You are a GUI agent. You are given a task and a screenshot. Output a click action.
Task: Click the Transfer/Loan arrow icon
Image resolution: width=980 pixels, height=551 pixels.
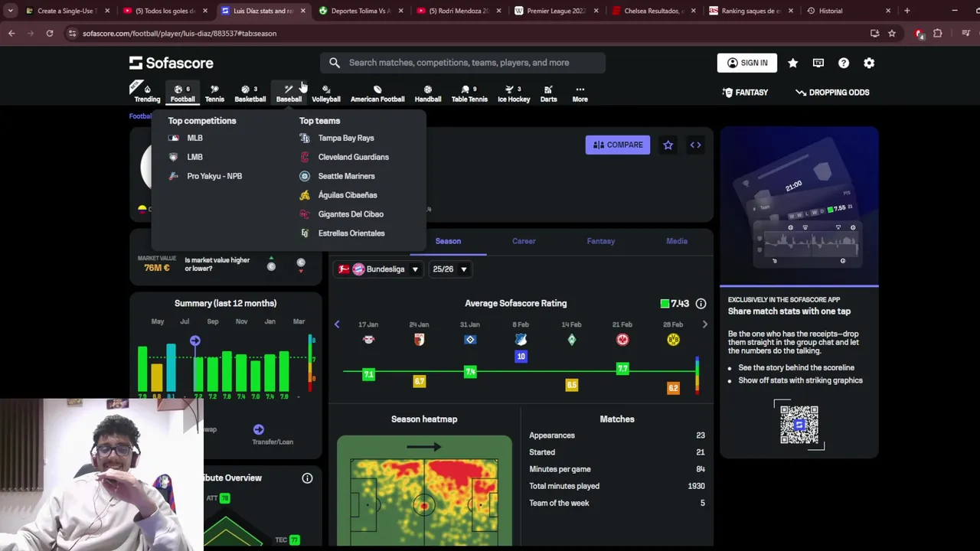pyautogui.click(x=258, y=429)
